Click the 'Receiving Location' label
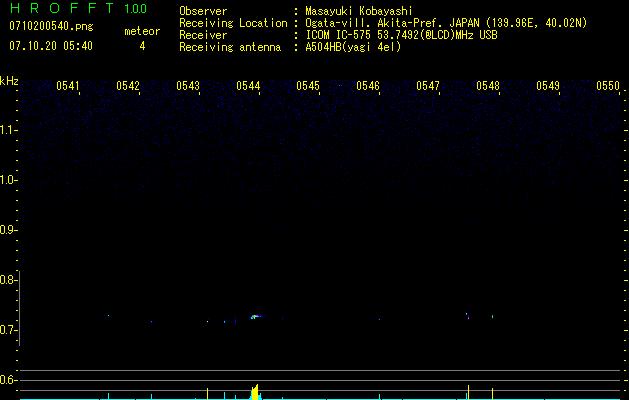Screen dimensions: 629x400 (233, 23)
